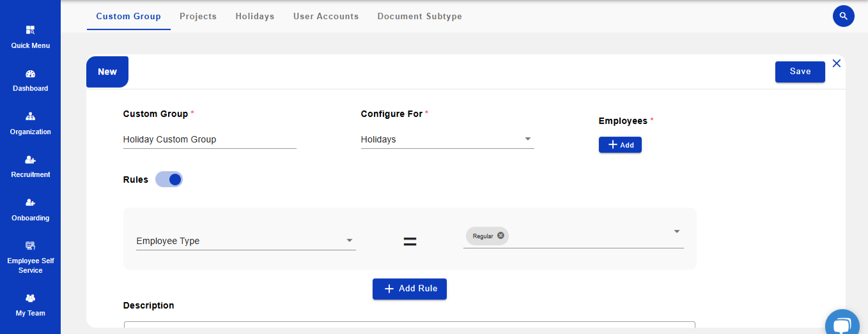Image resolution: width=868 pixels, height=334 pixels.
Task: Open the chat support bubble icon
Action: pyautogui.click(x=842, y=325)
